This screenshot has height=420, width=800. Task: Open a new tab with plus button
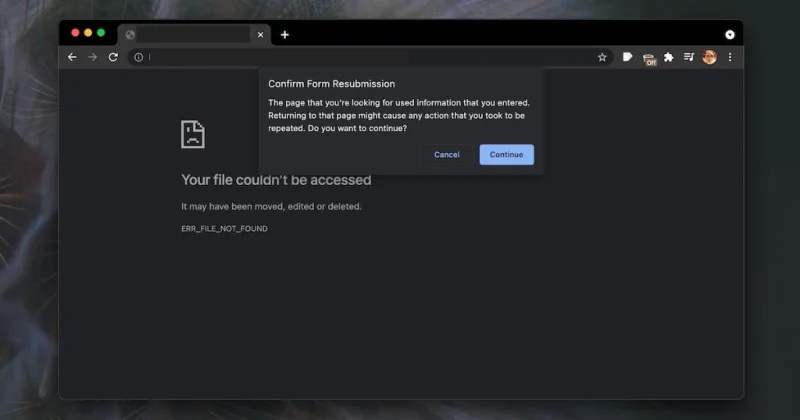click(285, 34)
